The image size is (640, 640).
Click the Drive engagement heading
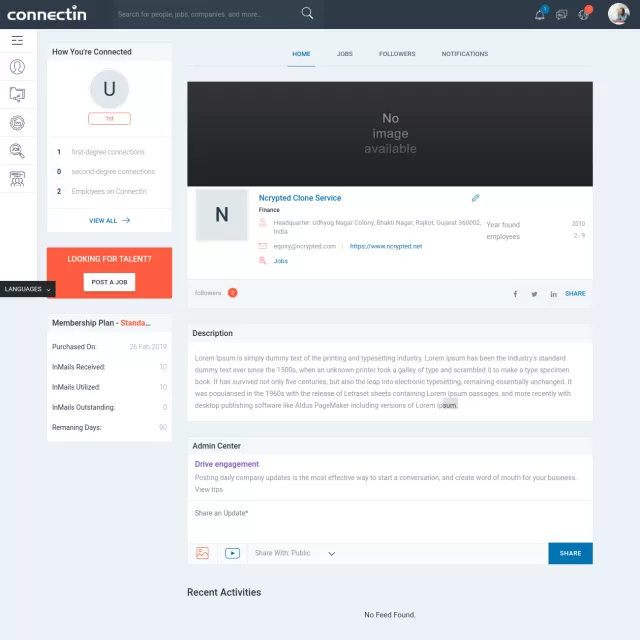227,464
